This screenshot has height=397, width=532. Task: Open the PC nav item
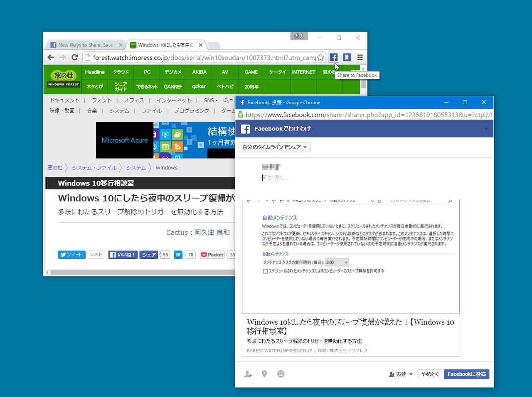(147, 72)
